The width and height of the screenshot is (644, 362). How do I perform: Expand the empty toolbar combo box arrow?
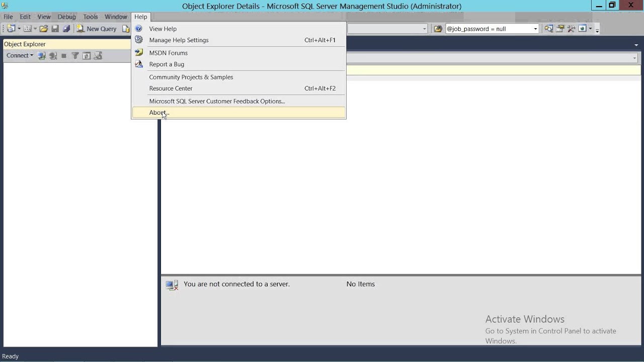[x=425, y=29]
